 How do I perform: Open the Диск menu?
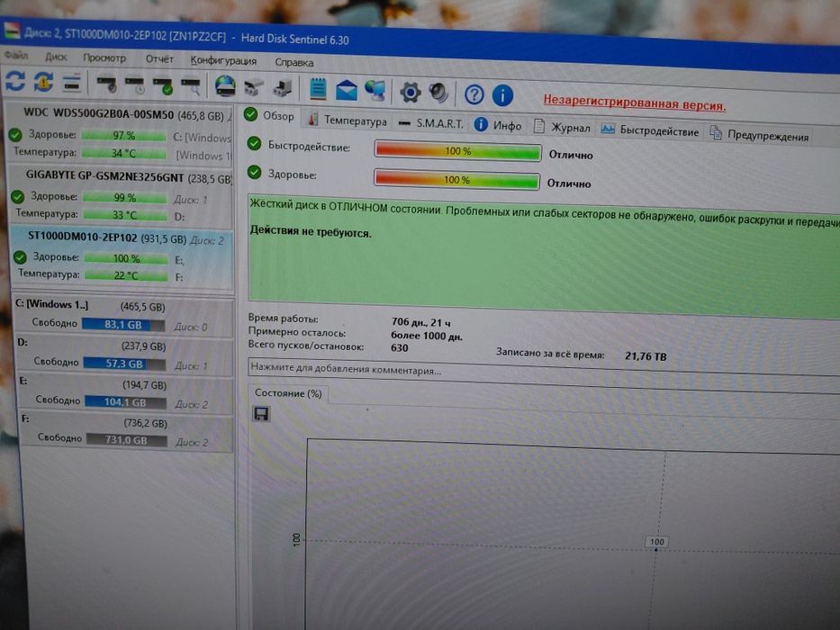tap(56, 57)
